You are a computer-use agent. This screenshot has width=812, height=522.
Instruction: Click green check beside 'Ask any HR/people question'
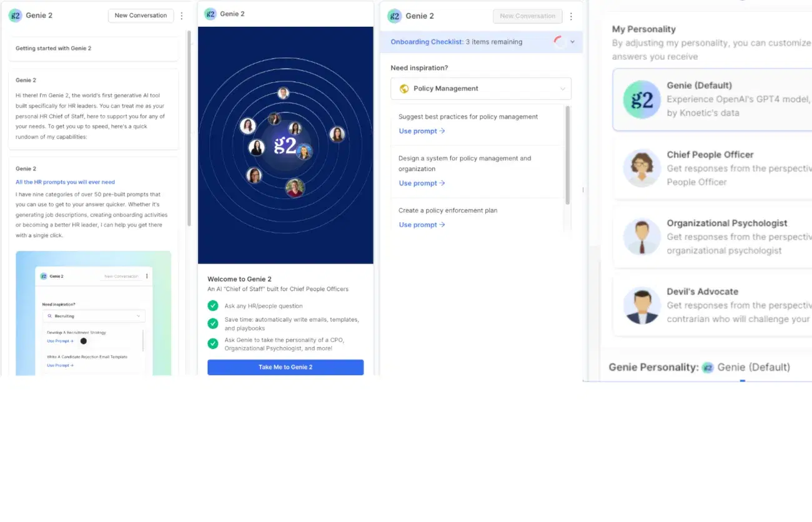213,306
